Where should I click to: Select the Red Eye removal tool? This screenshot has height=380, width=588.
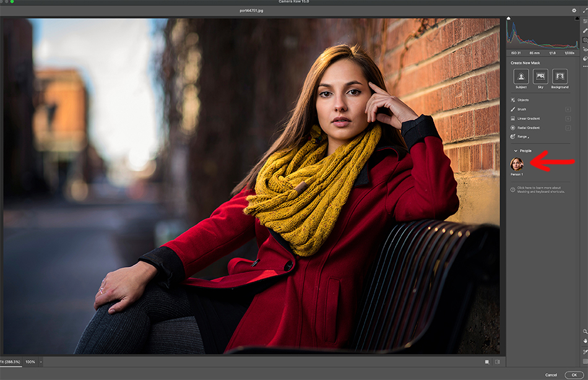[586, 49]
